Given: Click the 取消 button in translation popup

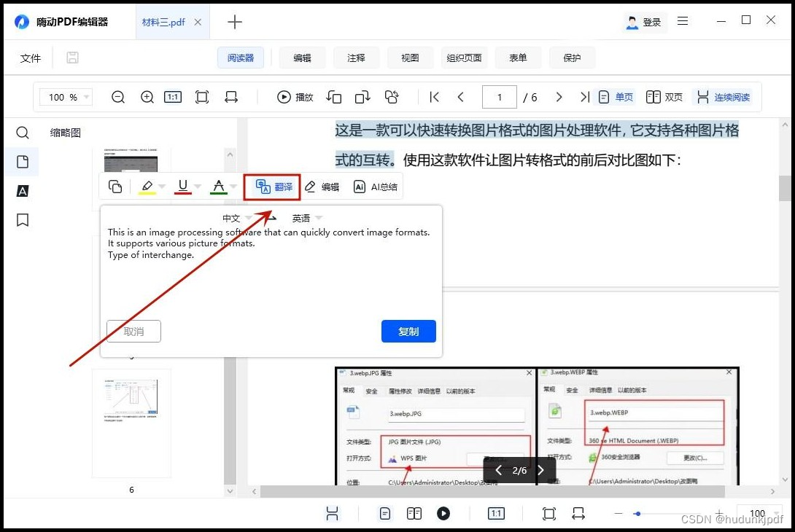Looking at the screenshot, I should coord(134,332).
